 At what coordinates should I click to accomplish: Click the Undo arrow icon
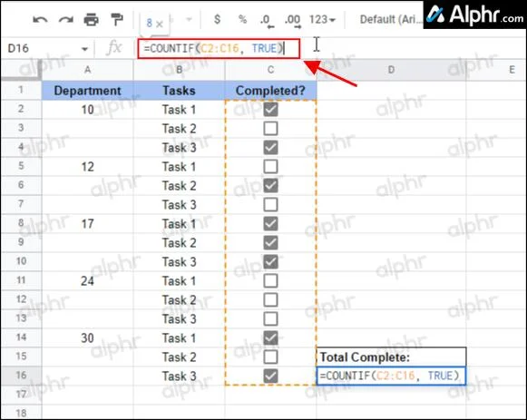pos(40,19)
